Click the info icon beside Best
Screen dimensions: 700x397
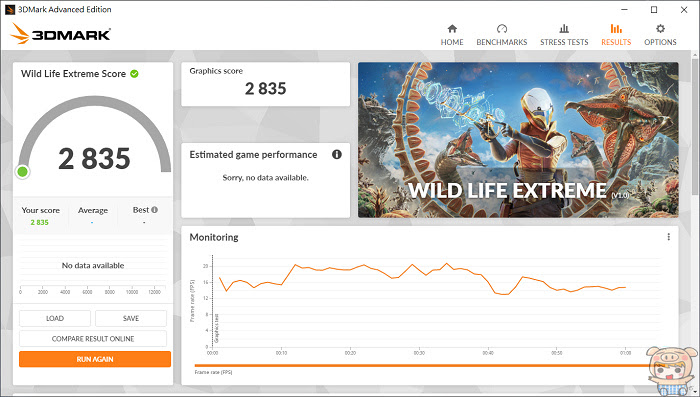click(154, 210)
